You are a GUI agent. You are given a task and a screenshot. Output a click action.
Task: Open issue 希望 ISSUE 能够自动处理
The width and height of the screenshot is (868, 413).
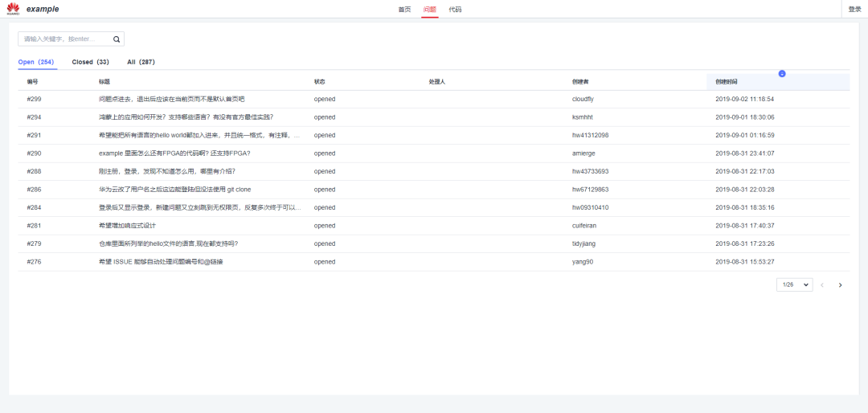click(x=161, y=262)
